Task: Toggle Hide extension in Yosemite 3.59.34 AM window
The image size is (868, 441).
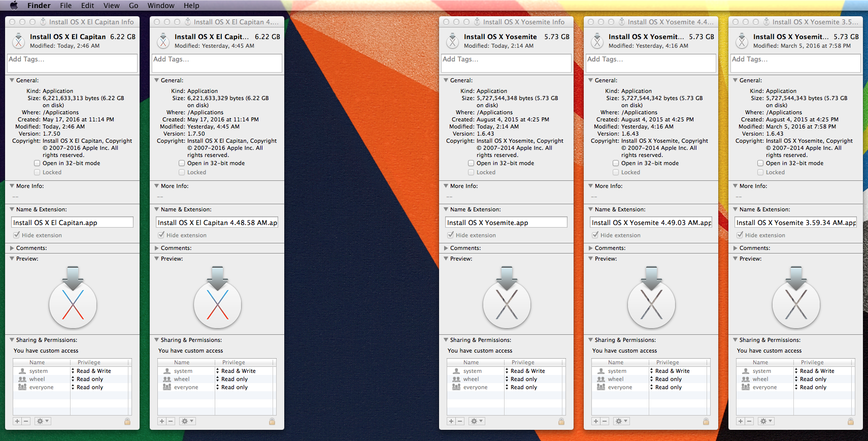Action: click(740, 235)
